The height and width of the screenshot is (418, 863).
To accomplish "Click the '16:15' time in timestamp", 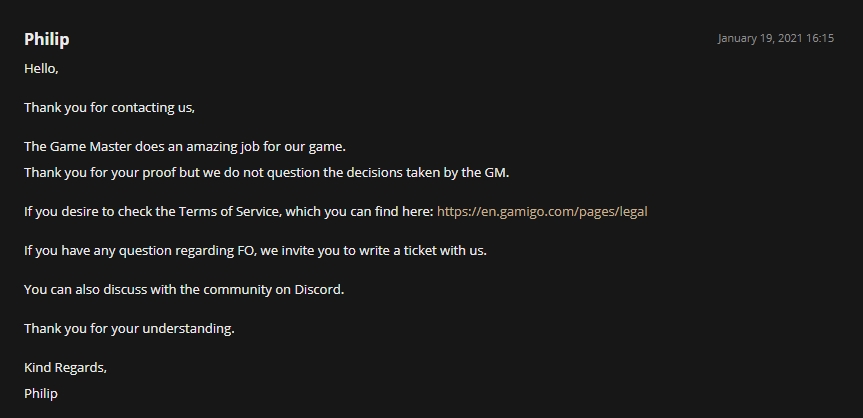I will 819,38.
